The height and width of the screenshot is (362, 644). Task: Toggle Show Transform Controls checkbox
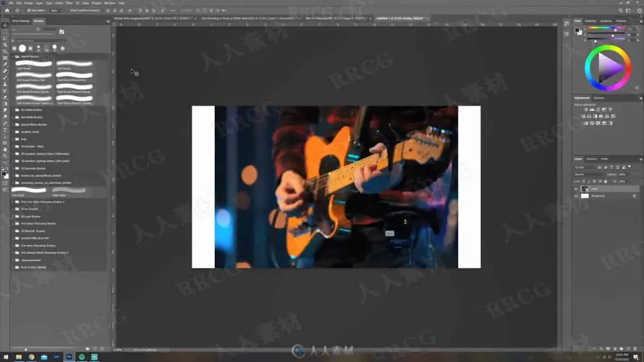69,10
